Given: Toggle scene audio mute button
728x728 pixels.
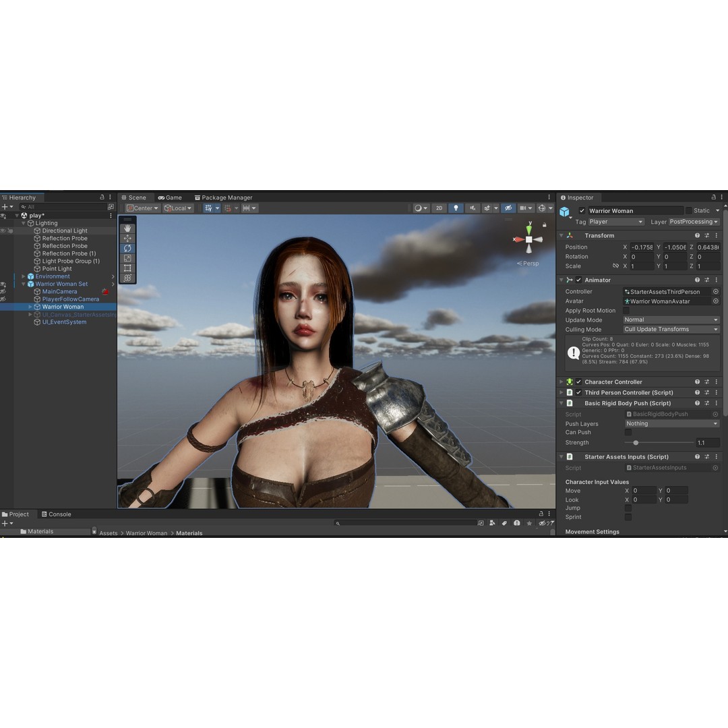Looking at the screenshot, I should (x=472, y=208).
